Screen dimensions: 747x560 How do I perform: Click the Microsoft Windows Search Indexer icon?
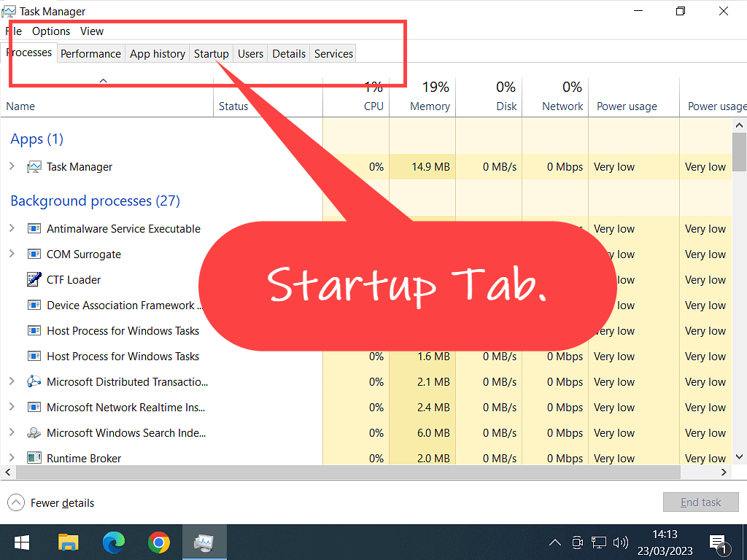tap(34, 433)
